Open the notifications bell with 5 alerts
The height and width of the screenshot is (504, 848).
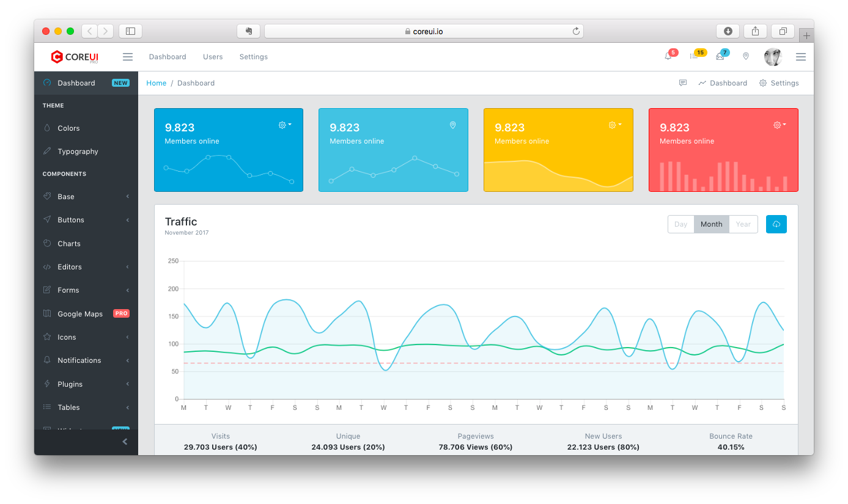click(668, 56)
